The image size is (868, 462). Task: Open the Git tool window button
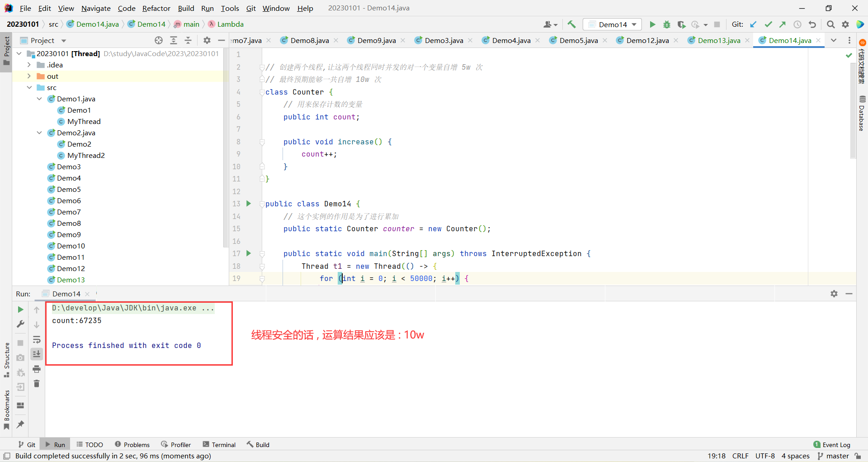27,444
